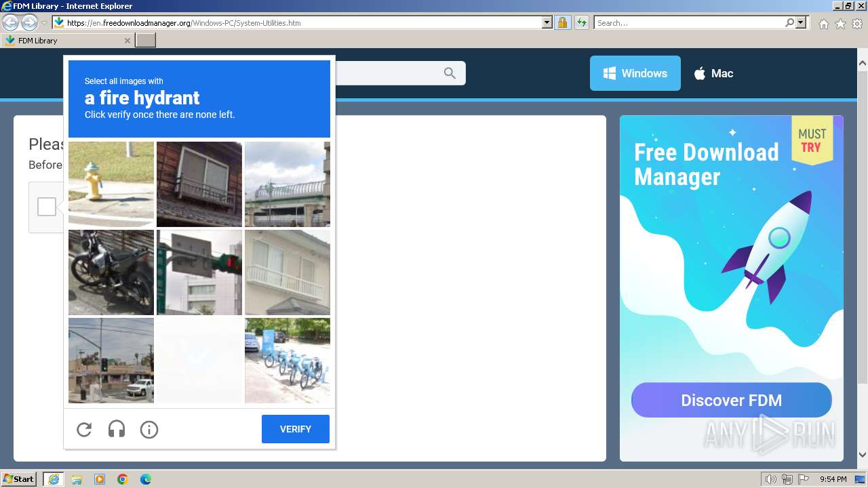
Task: Tick the I'm not a robot checkbox
Action: coord(47,207)
